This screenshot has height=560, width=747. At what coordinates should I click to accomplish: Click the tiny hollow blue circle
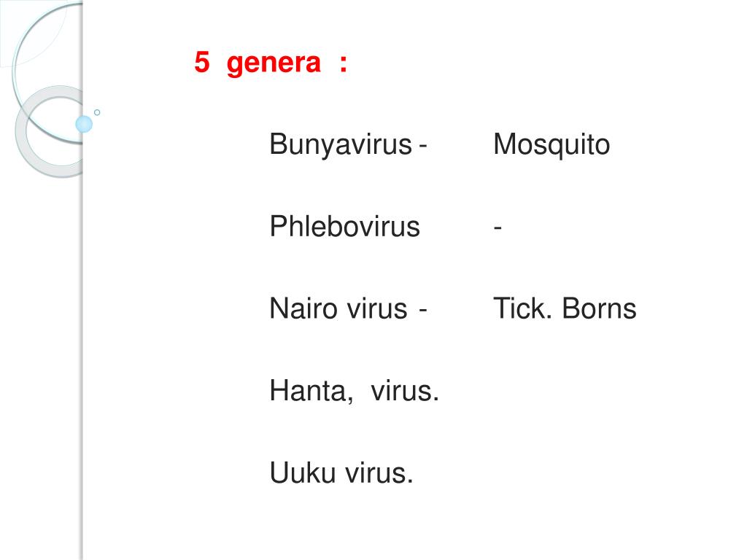(x=97, y=112)
